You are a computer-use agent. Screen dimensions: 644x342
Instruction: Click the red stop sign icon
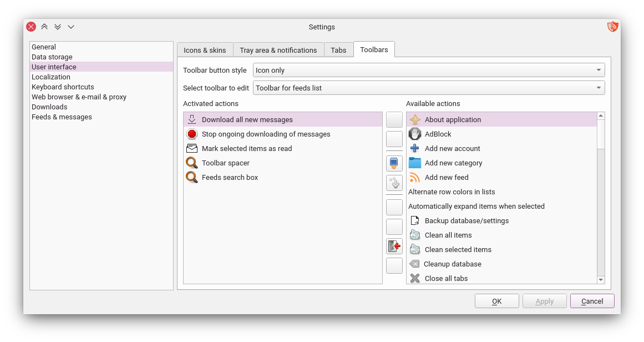pyautogui.click(x=192, y=134)
